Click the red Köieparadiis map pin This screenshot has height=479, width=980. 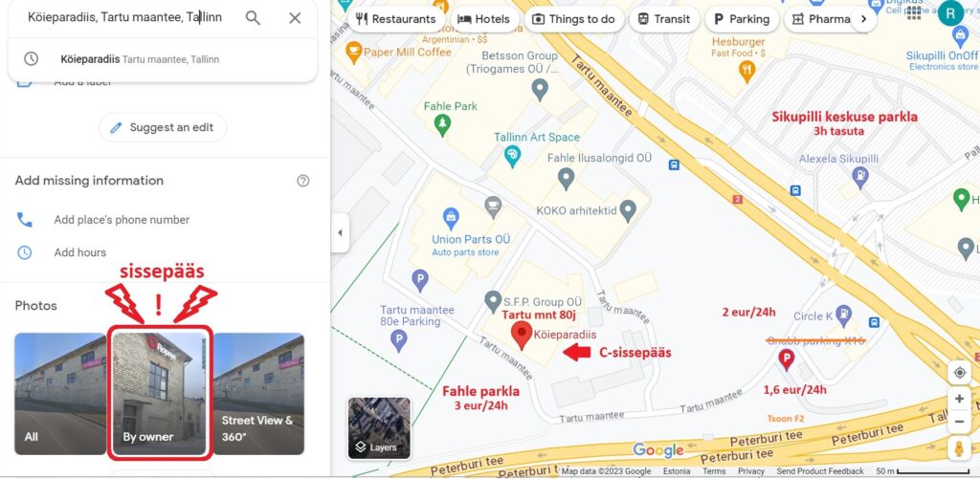[522, 336]
